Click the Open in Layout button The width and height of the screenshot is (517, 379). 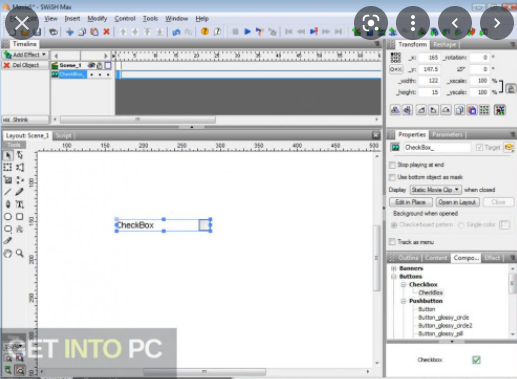tap(457, 202)
